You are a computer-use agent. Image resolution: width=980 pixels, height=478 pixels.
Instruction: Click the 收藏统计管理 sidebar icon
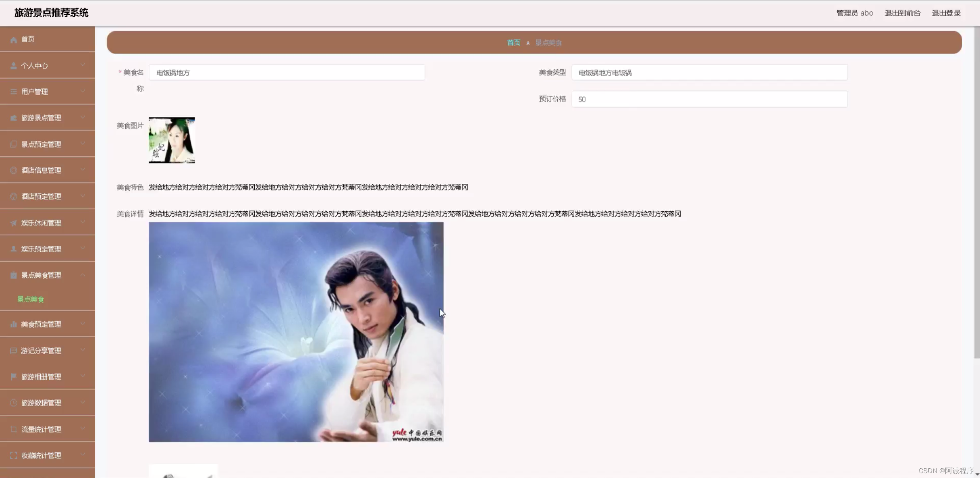(13, 455)
